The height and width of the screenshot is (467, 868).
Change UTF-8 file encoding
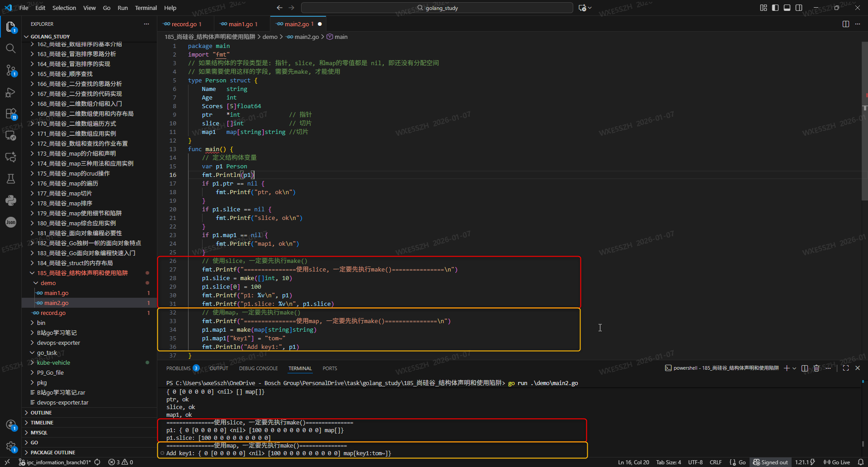(695, 462)
